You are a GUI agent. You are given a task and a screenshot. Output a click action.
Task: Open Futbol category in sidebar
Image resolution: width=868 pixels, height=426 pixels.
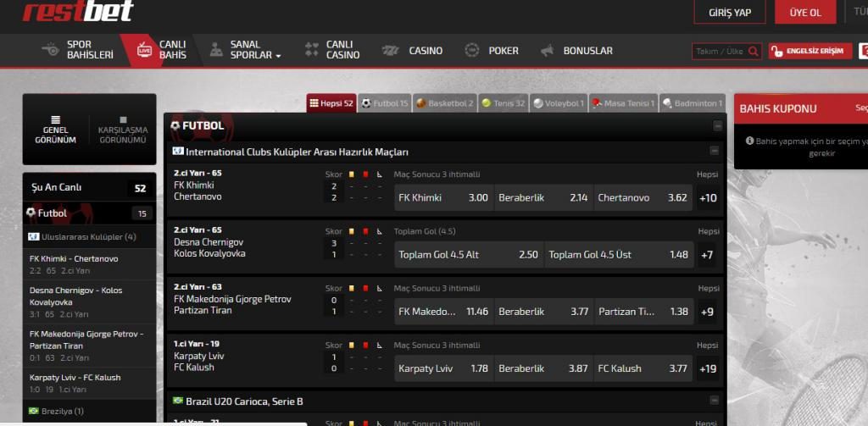(89, 213)
